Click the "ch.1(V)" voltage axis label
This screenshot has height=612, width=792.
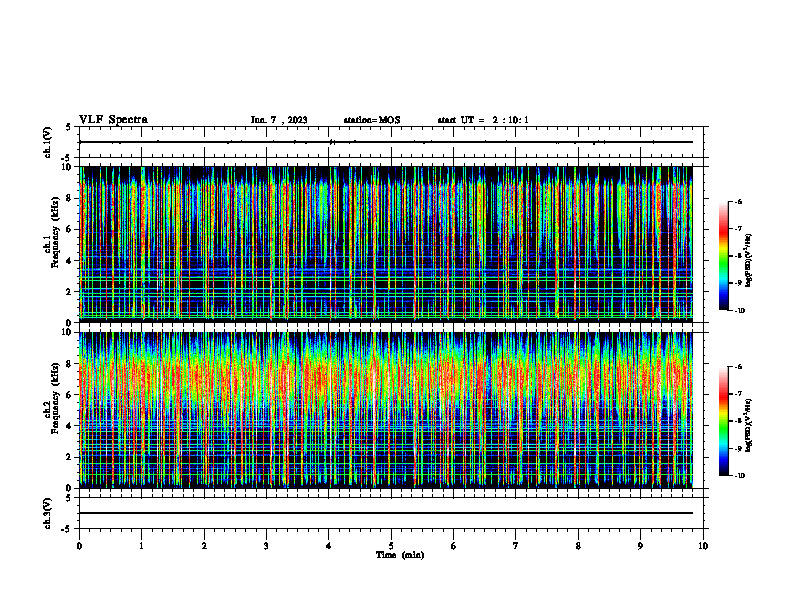[48, 142]
